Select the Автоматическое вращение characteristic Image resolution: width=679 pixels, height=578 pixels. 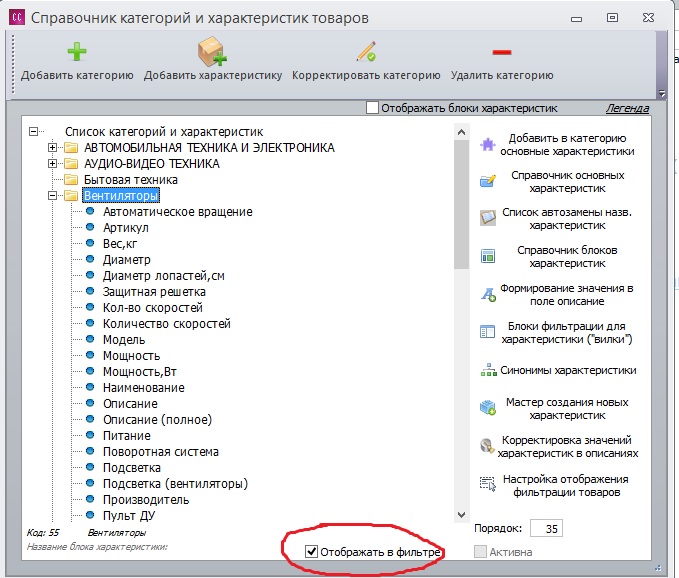[x=178, y=211]
